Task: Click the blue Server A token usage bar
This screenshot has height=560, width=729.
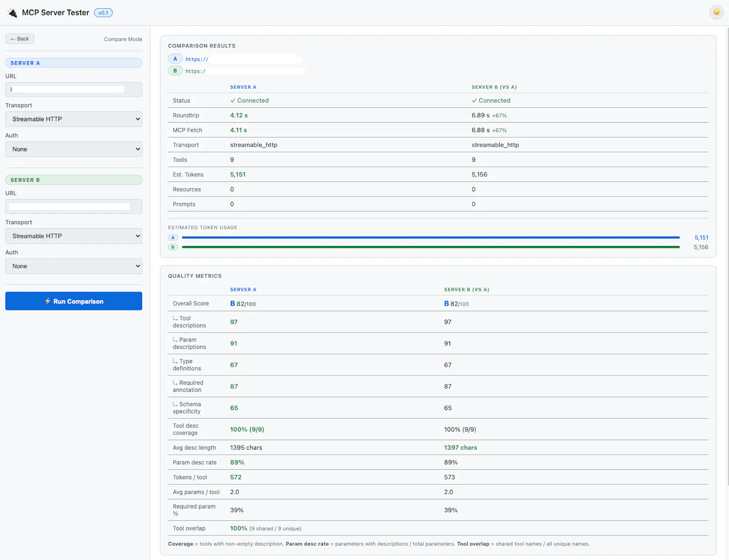Action: (431, 237)
